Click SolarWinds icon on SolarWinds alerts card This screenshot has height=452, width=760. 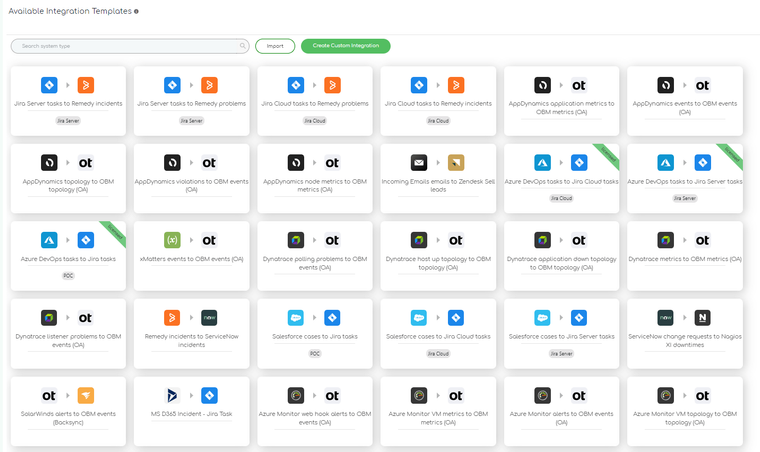pos(86,396)
